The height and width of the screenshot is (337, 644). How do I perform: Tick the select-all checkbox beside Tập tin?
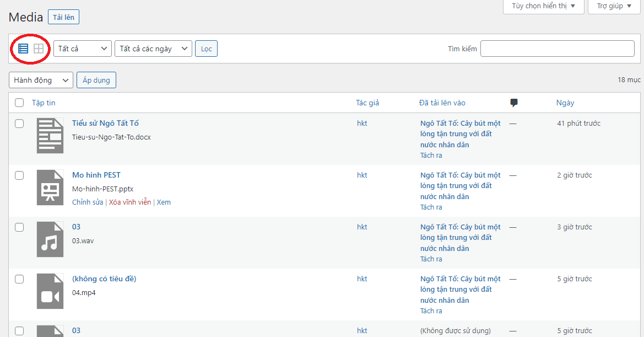tap(19, 103)
